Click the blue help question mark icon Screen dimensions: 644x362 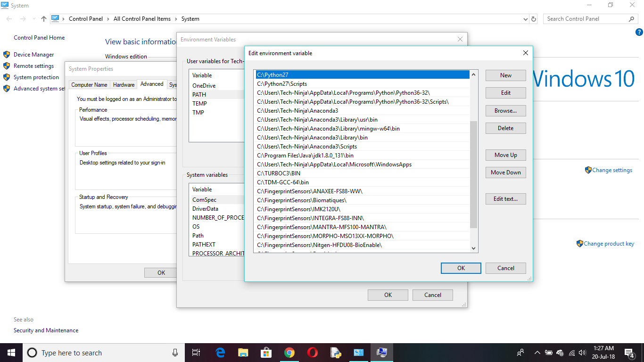[x=639, y=32]
